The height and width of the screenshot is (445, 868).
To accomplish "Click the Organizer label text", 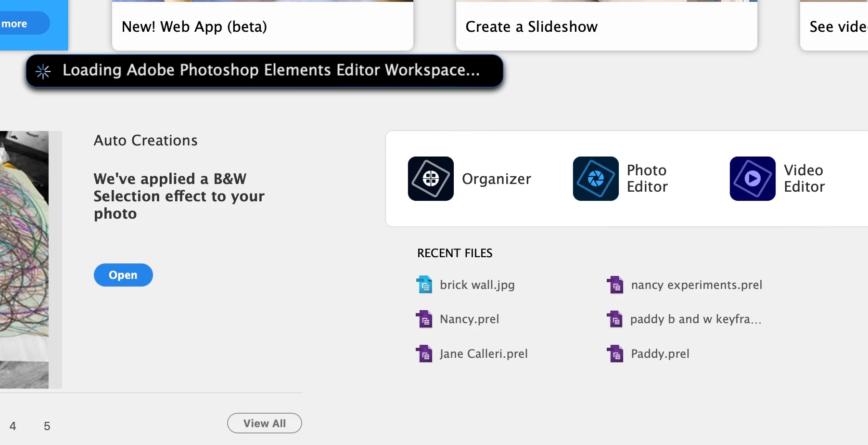I will [x=497, y=179].
